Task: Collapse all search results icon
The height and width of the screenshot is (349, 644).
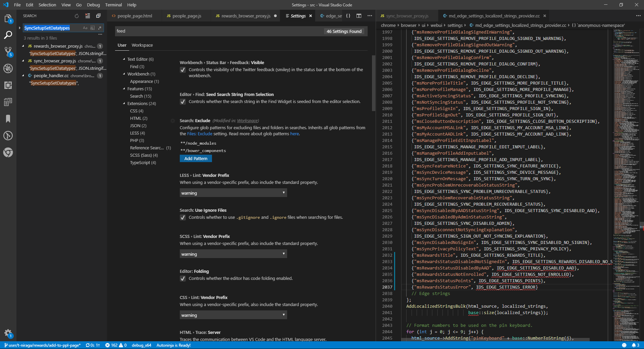Action: [x=98, y=16]
